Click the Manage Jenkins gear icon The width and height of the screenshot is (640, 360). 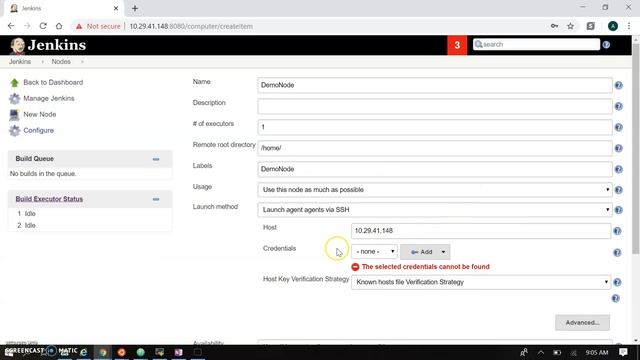[x=14, y=98]
